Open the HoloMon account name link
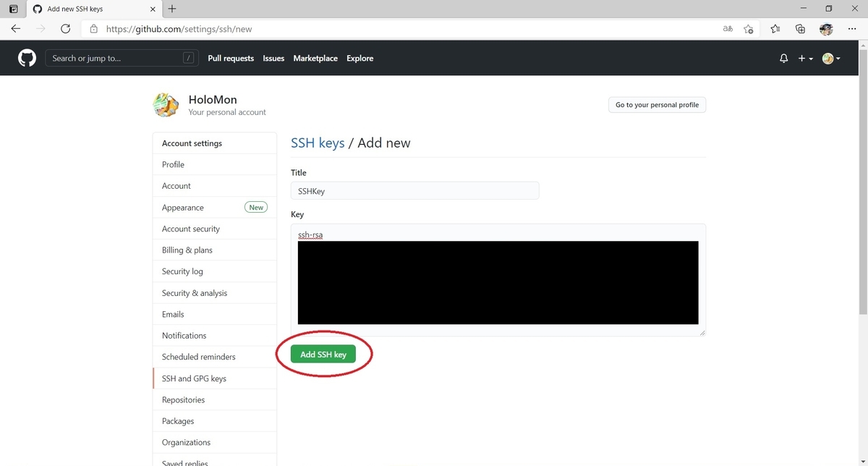The image size is (868, 466). pos(213,100)
